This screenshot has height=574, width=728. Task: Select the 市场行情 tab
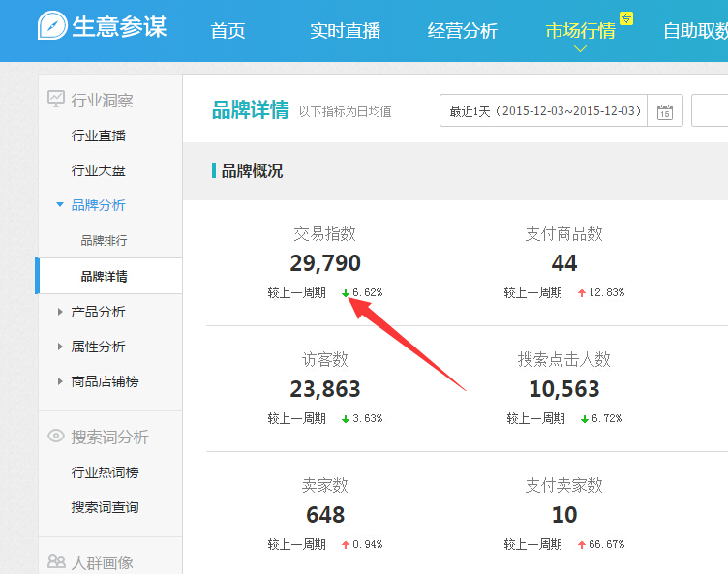click(x=580, y=31)
